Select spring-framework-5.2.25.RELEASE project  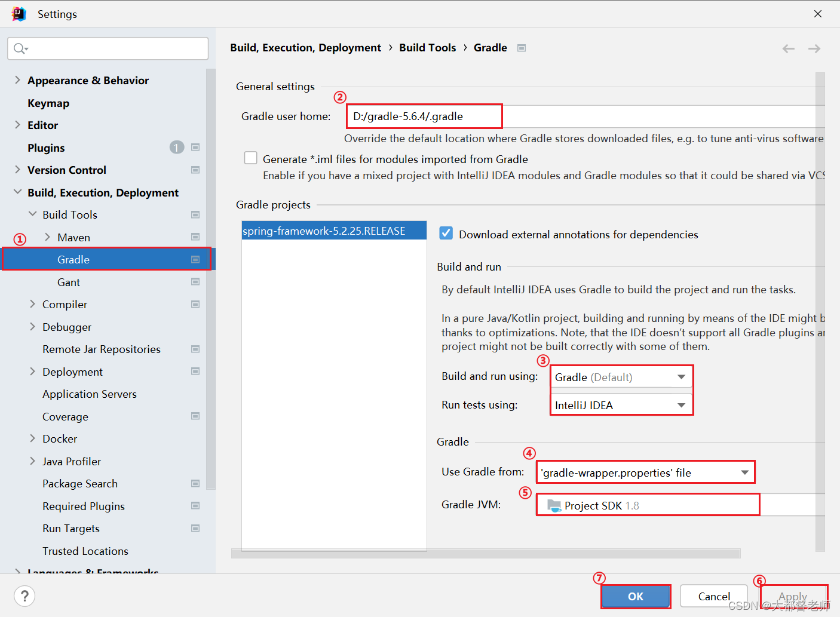pyautogui.click(x=334, y=231)
